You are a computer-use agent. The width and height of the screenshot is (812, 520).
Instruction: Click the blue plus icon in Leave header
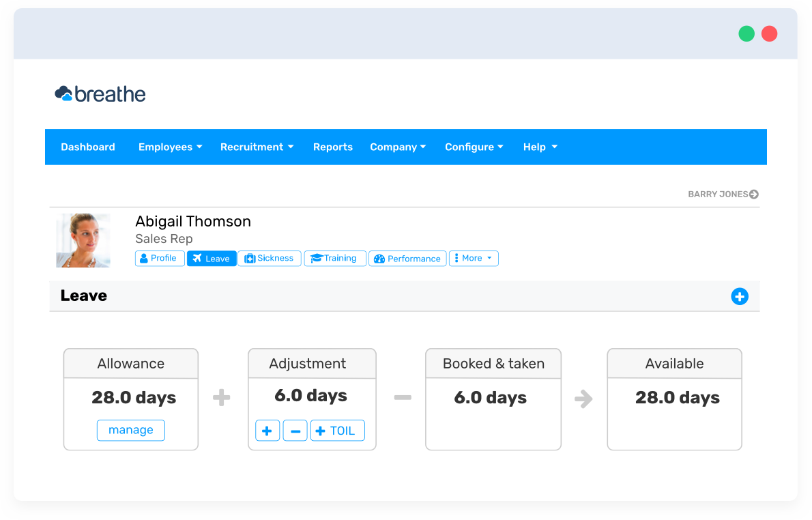click(740, 296)
